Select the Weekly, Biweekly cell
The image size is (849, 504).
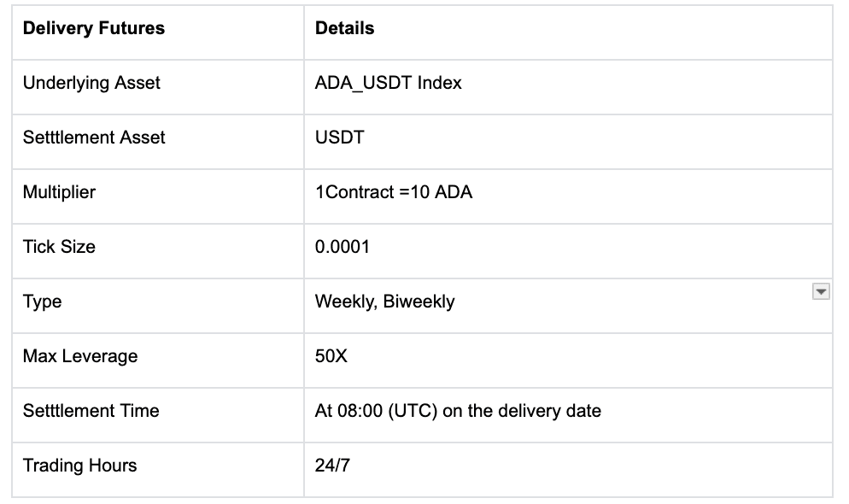click(x=384, y=302)
